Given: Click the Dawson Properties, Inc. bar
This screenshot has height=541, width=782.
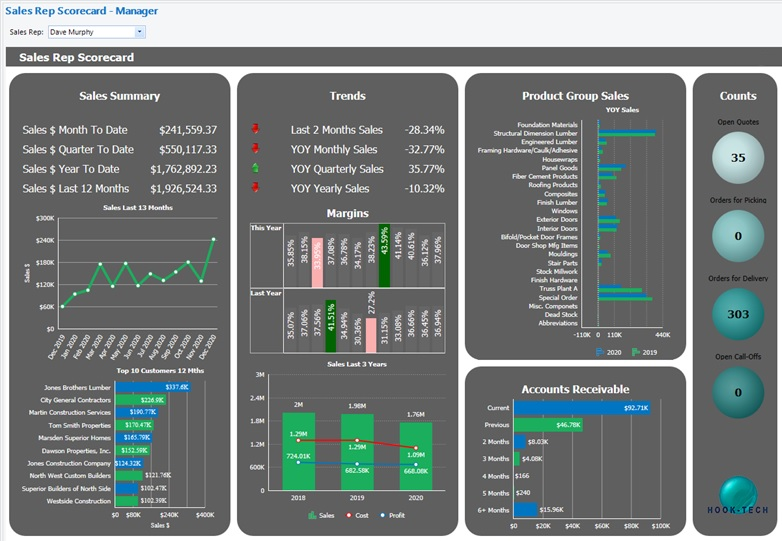Looking at the screenshot, I should [x=132, y=450].
